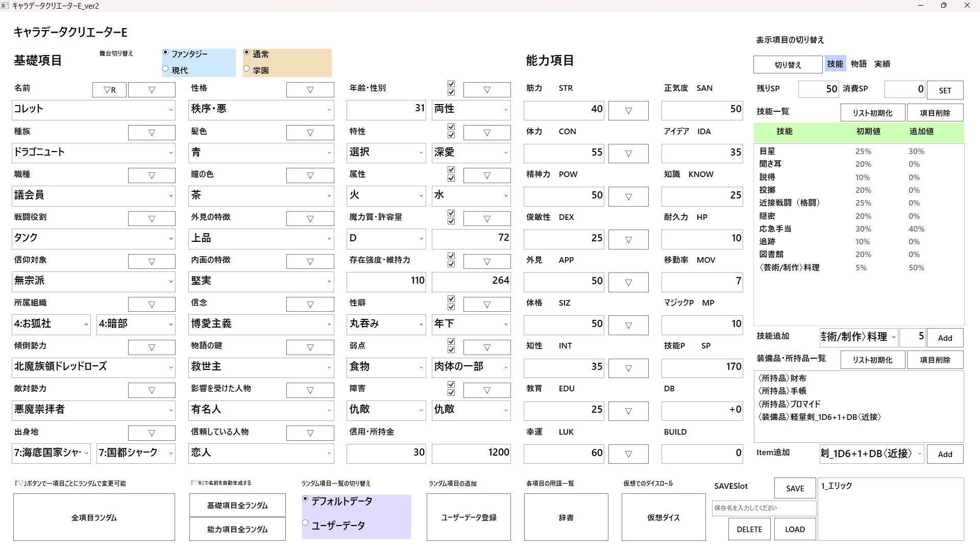Select the 学園 radio option
Viewport: 980px width, 551px height.
click(x=247, y=69)
